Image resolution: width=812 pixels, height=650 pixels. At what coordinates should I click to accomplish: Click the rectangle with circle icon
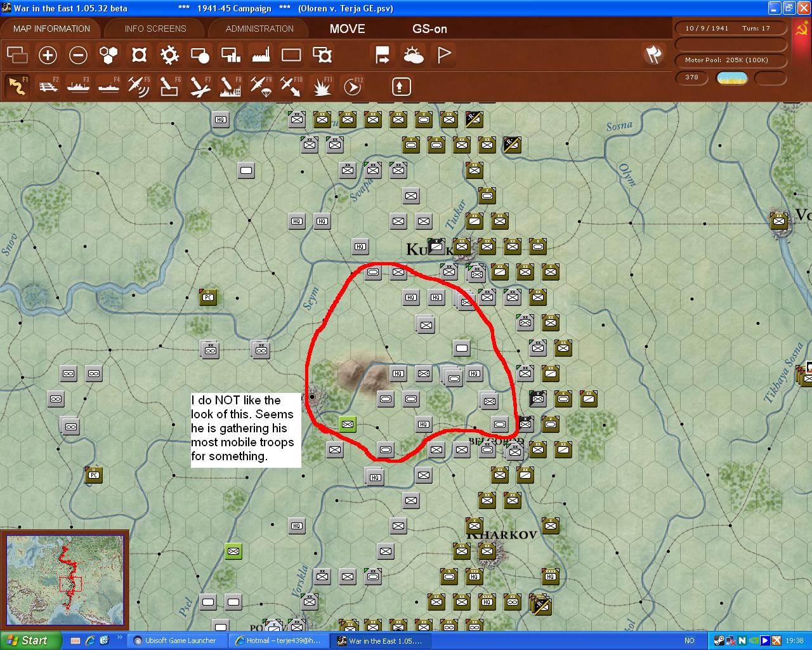pyautogui.click(x=200, y=55)
